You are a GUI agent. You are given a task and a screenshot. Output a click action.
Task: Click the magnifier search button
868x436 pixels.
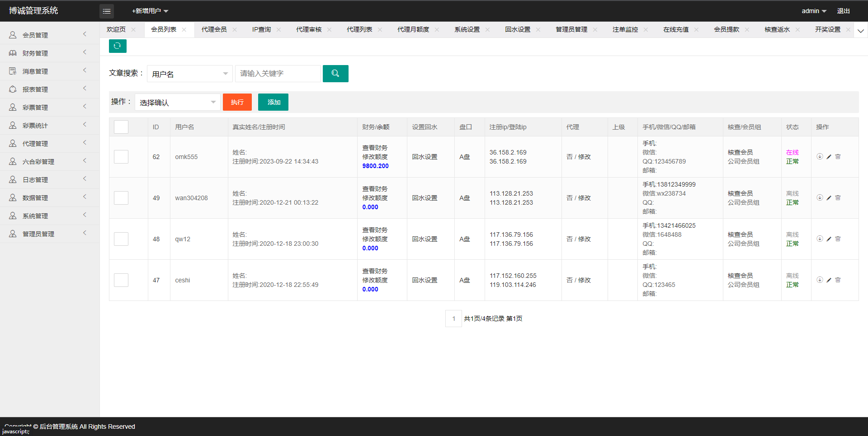pos(335,74)
